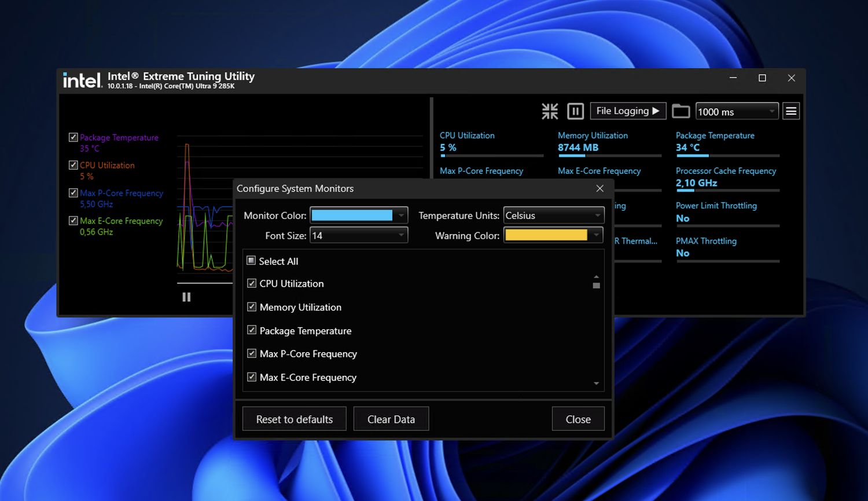Open the Font Size dropdown
Screen dimensions: 868x501
tap(359, 235)
